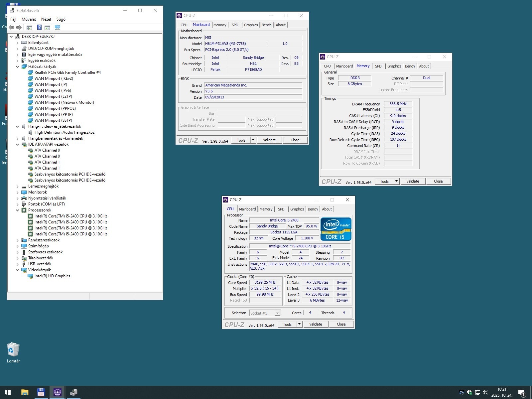This screenshot has height=399, width=532.
Task: Switch to Bench tab in the bottom CPU-Z window
Action: [x=313, y=209]
